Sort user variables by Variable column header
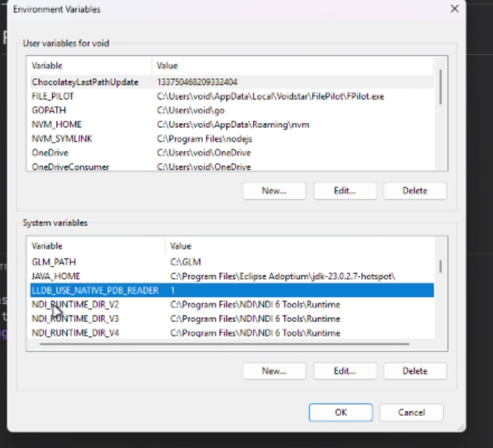493x448 pixels. point(88,66)
